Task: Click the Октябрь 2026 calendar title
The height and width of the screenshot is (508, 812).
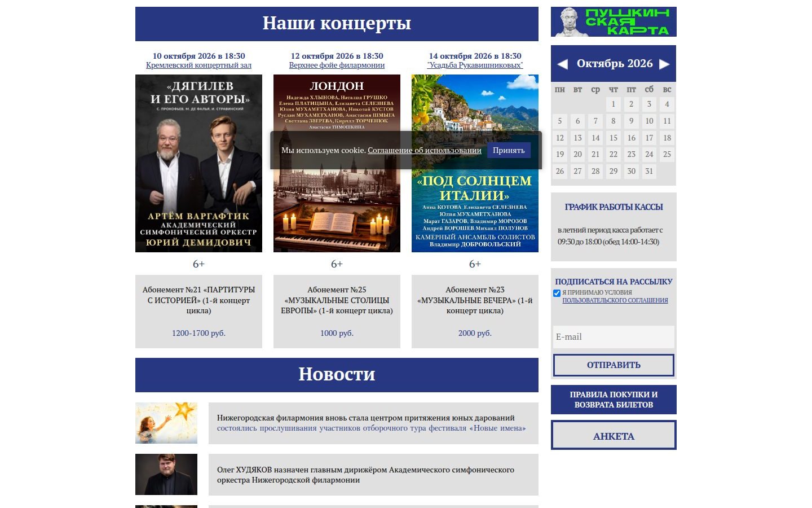Action: point(615,64)
